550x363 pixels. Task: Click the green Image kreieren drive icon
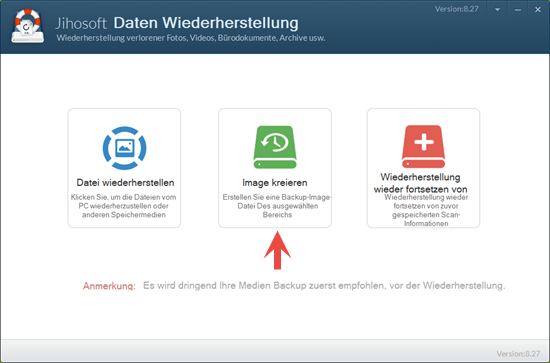(275, 147)
